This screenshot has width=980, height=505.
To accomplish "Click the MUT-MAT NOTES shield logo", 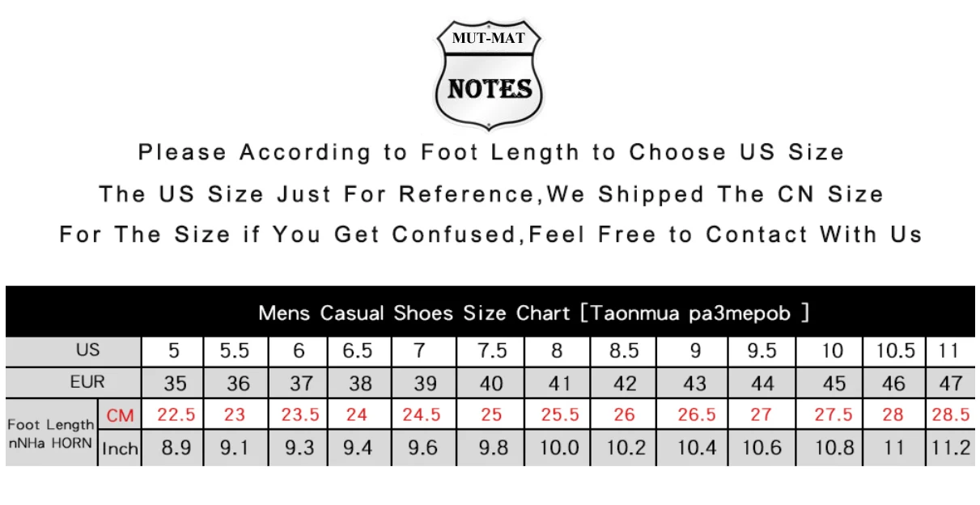I will click(x=490, y=75).
